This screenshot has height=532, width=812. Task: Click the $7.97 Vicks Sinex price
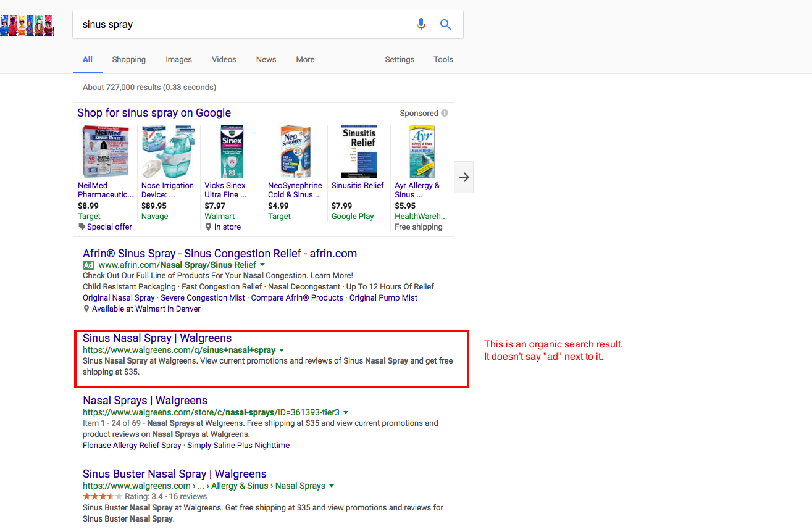click(215, 206)
